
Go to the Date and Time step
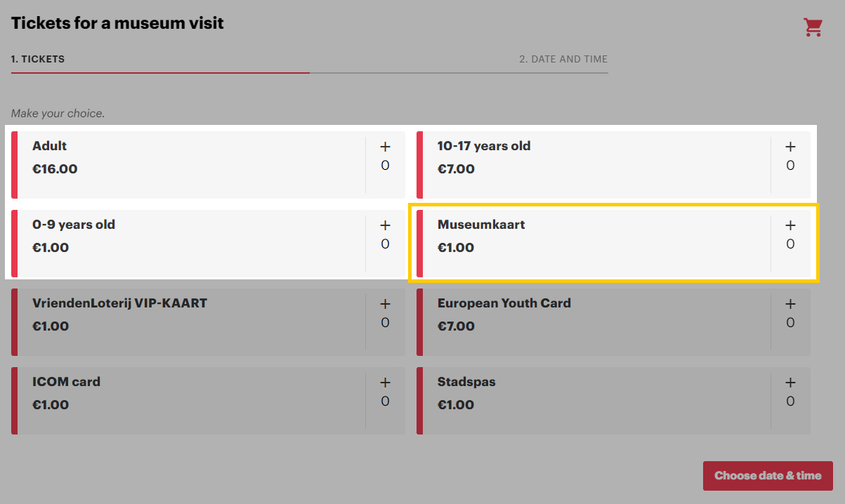coord(563,60)
